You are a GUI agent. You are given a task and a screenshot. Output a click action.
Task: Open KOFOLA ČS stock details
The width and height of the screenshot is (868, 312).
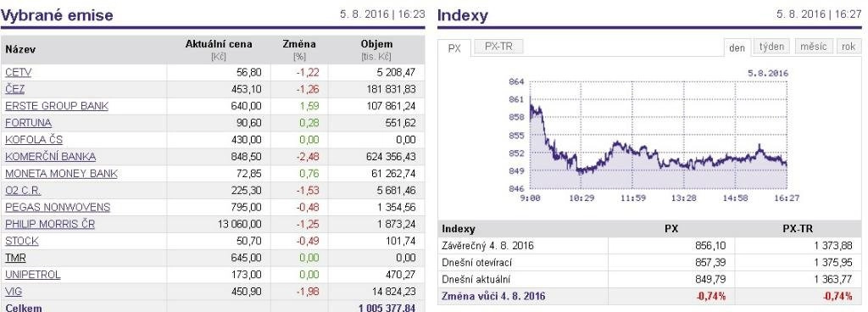[x=34, y=140]
